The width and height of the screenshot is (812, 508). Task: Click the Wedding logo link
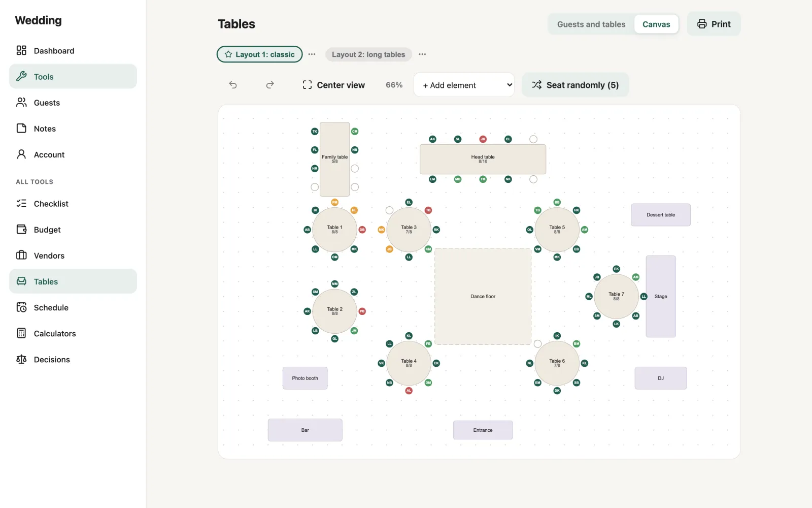pos(39,20)
